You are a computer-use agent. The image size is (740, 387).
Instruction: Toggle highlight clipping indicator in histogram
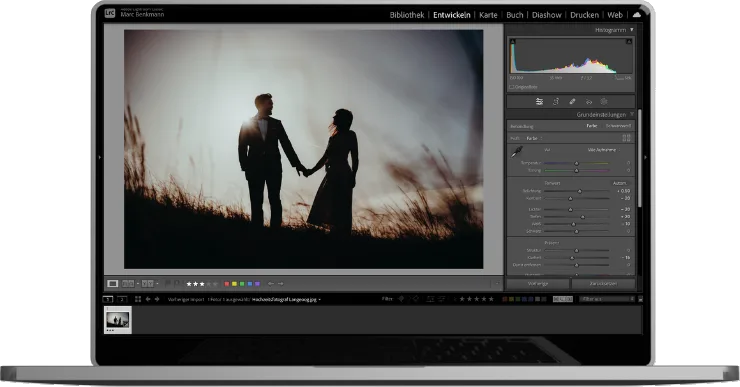(x=629, y=42)
